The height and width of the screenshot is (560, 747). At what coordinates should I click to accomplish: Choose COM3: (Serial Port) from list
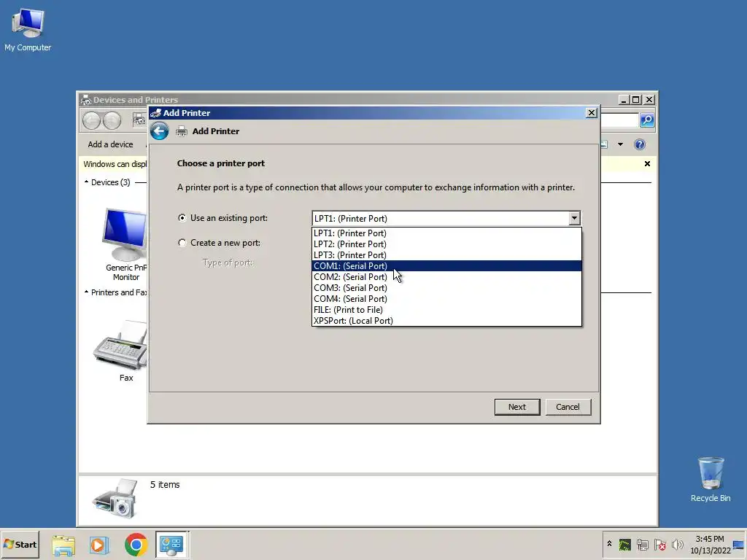446,288
